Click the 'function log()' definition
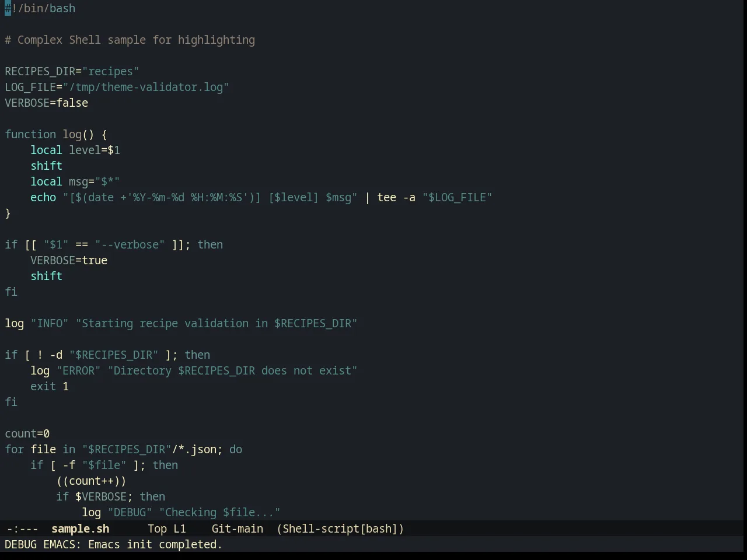747x560 pixels. [56, 134]
